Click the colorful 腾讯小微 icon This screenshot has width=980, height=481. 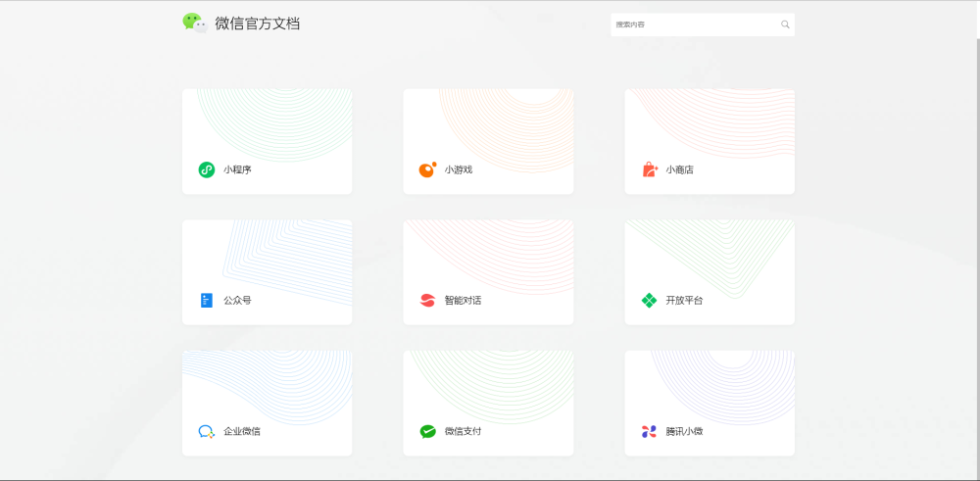click(650, 432)
